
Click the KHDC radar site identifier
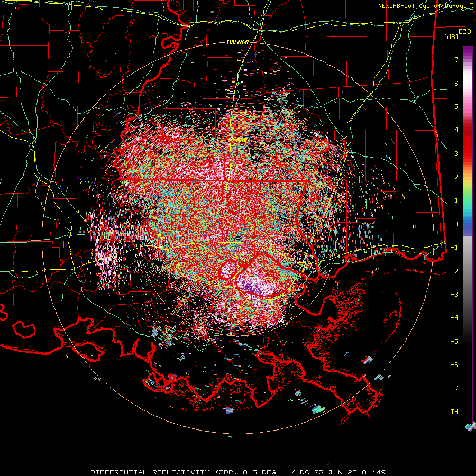pos(301,472)
